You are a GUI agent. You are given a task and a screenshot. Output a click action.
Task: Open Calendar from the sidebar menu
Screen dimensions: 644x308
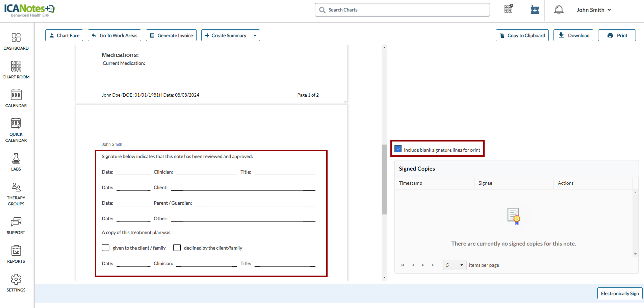[x=16, y=99]
